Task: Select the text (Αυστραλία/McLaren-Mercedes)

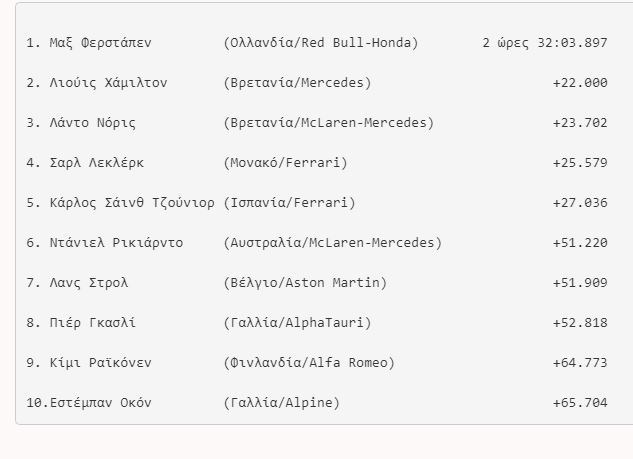Action: 332,243
